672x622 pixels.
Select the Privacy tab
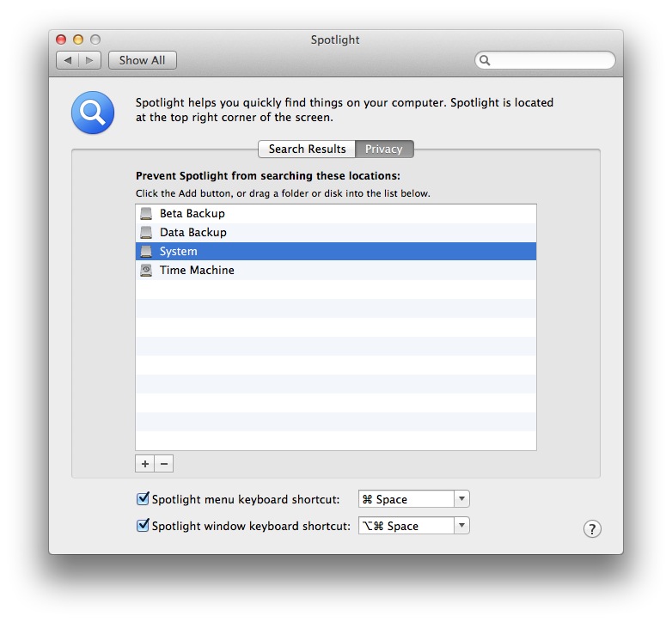coord(384,149)
